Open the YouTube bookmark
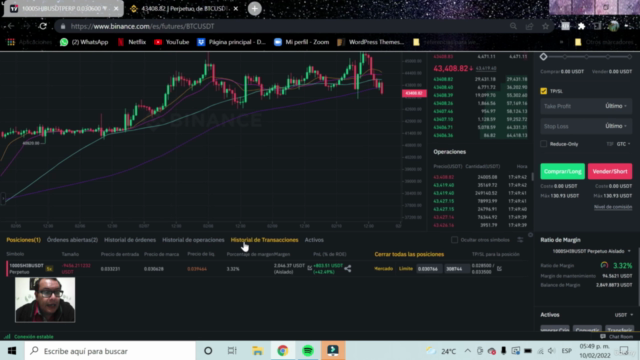The height and width of the screenshot is (360, 640). 172,42
